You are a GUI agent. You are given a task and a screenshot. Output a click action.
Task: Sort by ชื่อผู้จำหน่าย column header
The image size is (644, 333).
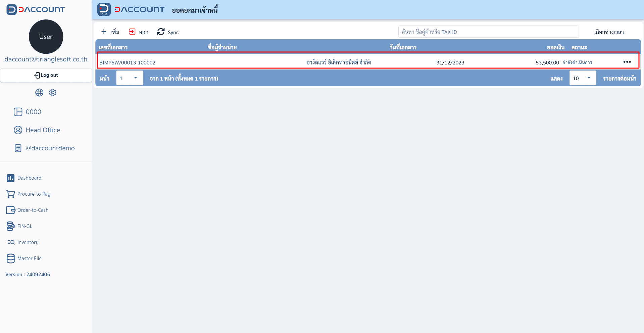pyautogui.click(x=222, y=47)
